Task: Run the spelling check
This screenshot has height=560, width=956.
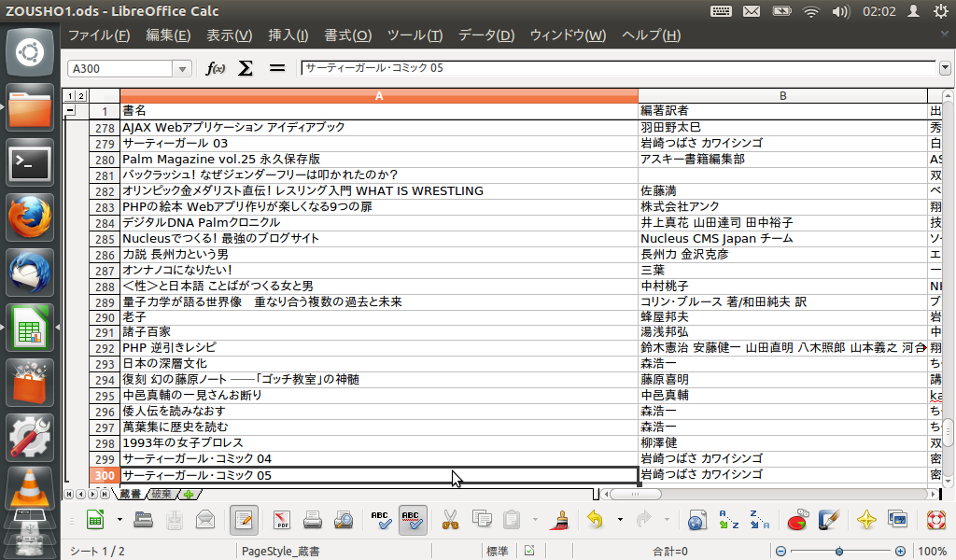Action: pyautogui.click(x=381, y=520)
